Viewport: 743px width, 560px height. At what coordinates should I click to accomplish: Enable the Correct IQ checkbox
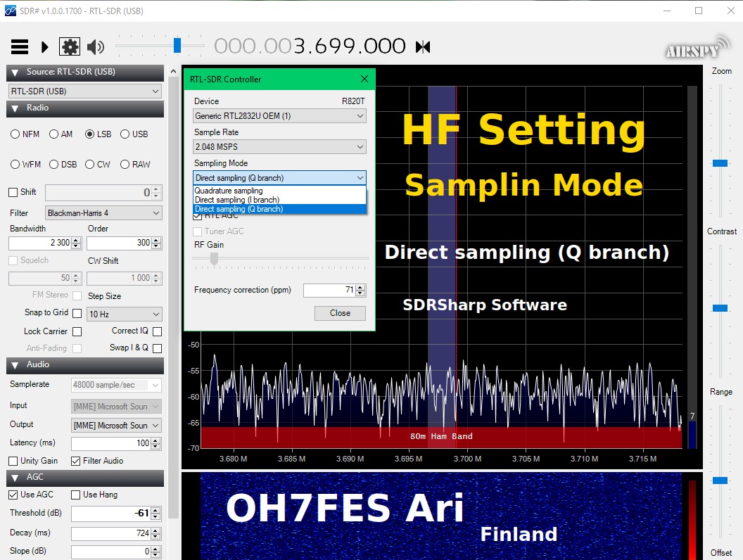pos(157,331)
